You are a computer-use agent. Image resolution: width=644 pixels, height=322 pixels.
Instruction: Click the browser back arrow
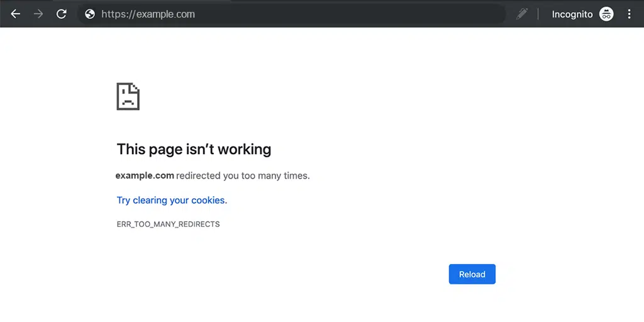(16, 14)
